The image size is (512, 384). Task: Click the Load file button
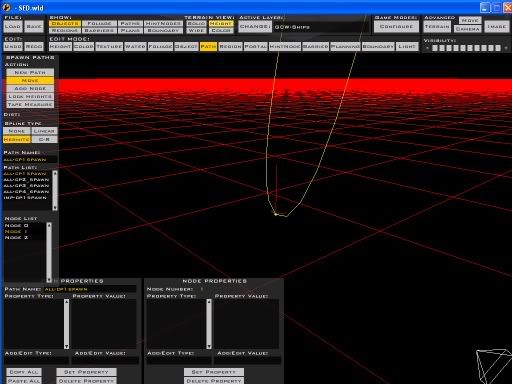coord(13,26)
